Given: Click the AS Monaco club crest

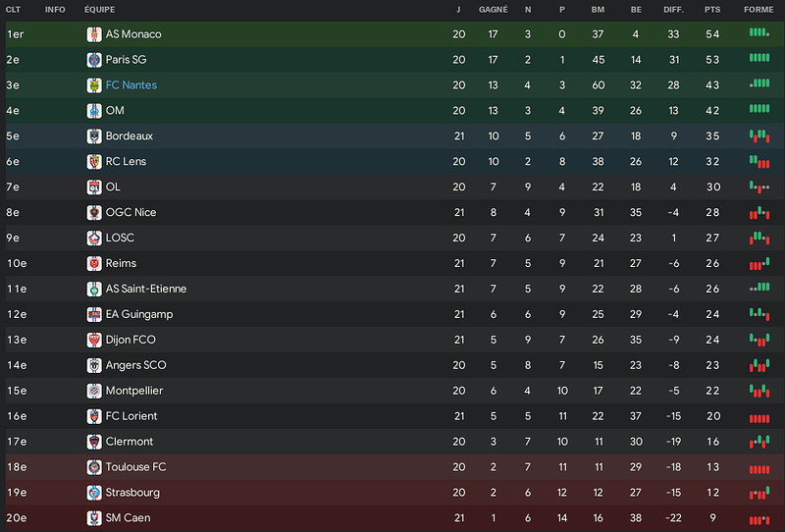Looking at the screenshot, I should pyautogui.click(x=94, y=34).
